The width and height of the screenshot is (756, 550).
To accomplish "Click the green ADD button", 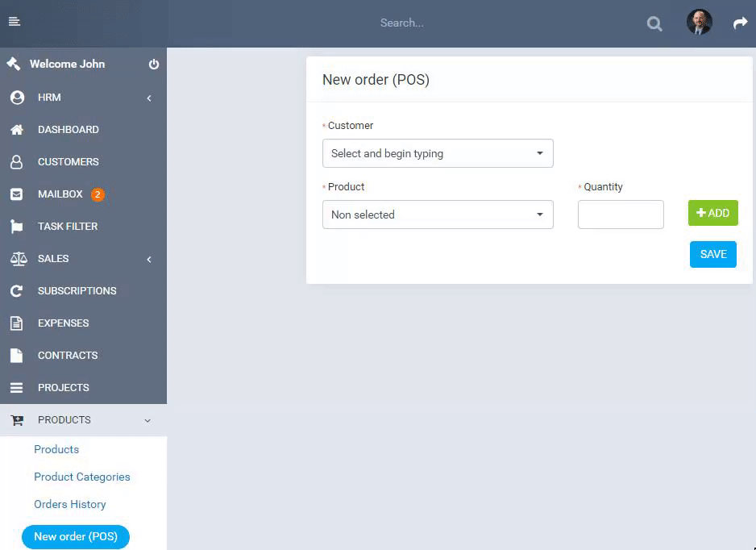I will pos(713,213).
